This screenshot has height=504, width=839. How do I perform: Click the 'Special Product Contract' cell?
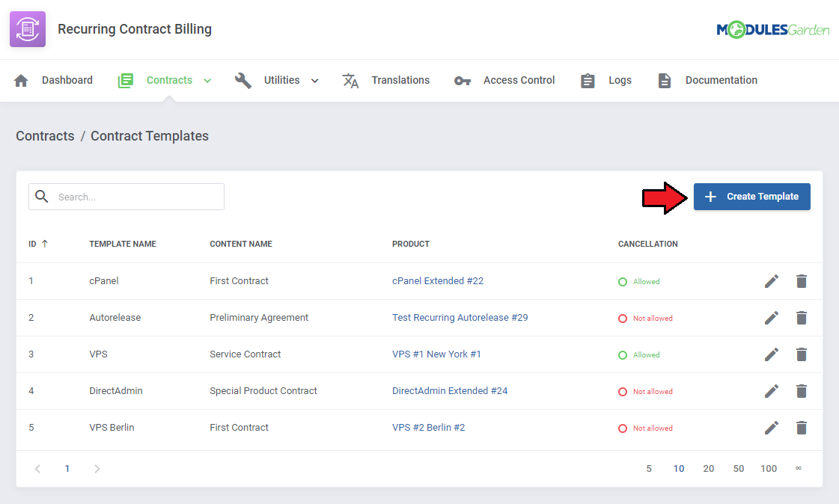pos(263,390)
